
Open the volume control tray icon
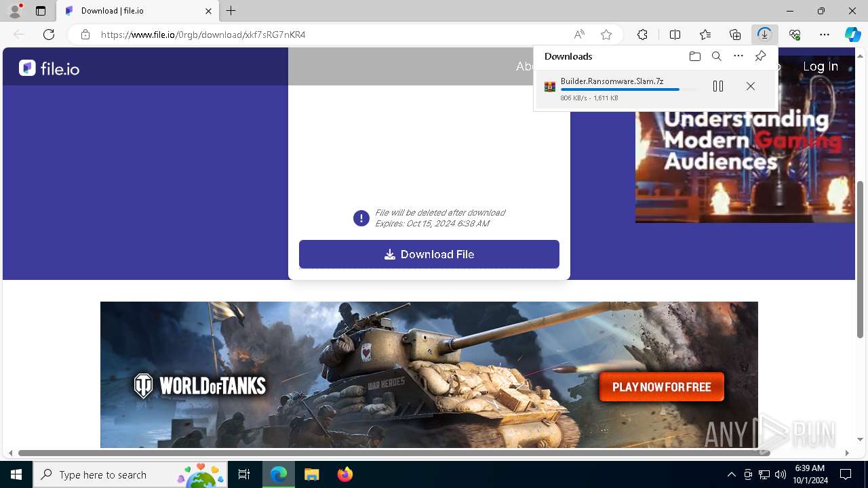pos(780,474)
